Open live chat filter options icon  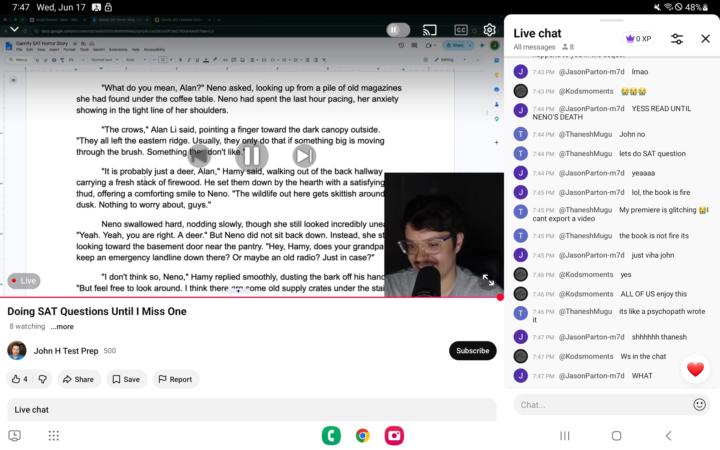pyautogui.click(x=677, y=39)
